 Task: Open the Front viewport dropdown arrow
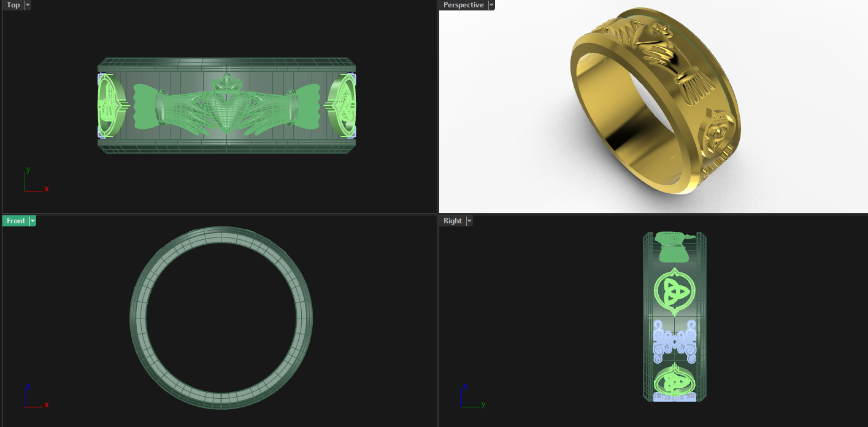point(33,221)
